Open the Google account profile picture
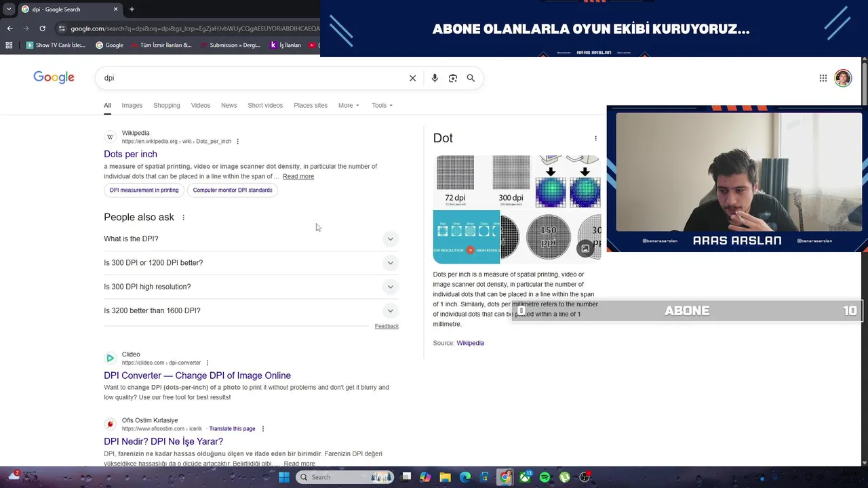Viewport: 868px width, 488px height. pyautogui.click(x=843, y=78)
